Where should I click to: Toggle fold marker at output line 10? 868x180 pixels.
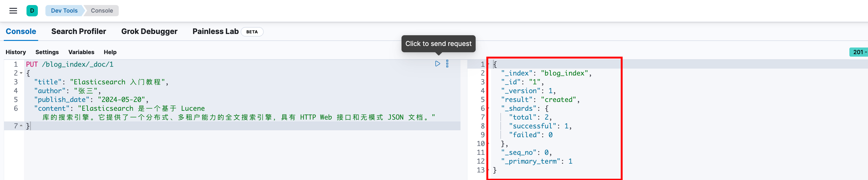(488, 144)
